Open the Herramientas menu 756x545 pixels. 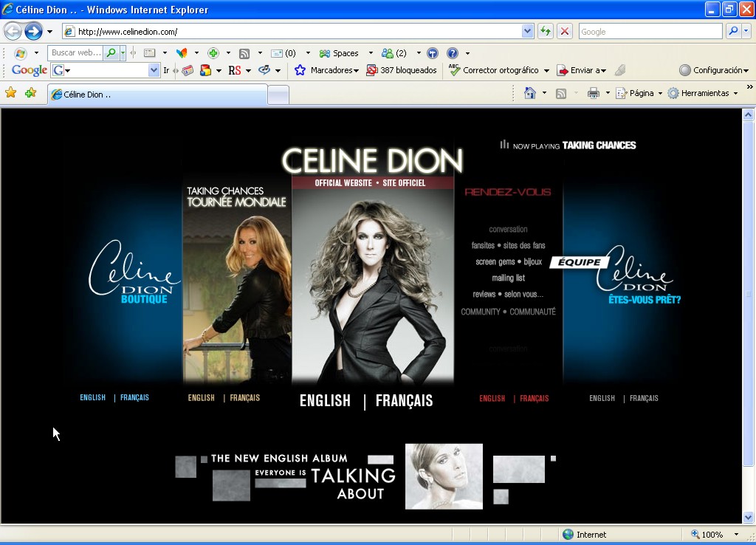(x=701, y=93)
